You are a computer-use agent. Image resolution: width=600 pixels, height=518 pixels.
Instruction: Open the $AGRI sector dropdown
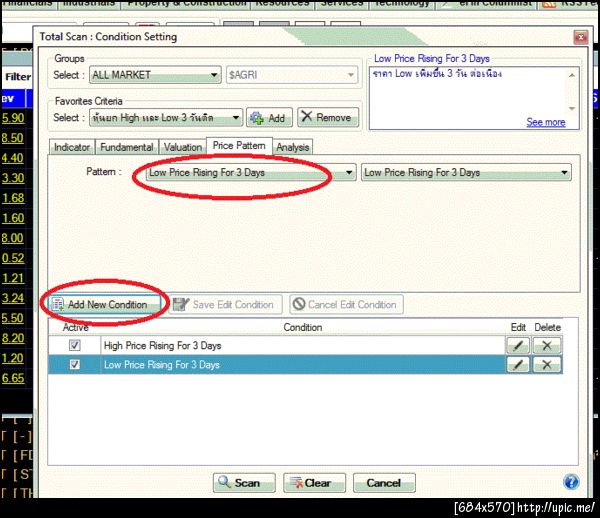click(x=292, y=75)
